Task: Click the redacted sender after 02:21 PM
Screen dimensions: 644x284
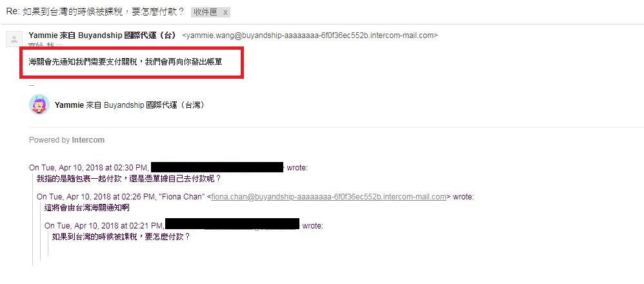Action: [232, 225]
